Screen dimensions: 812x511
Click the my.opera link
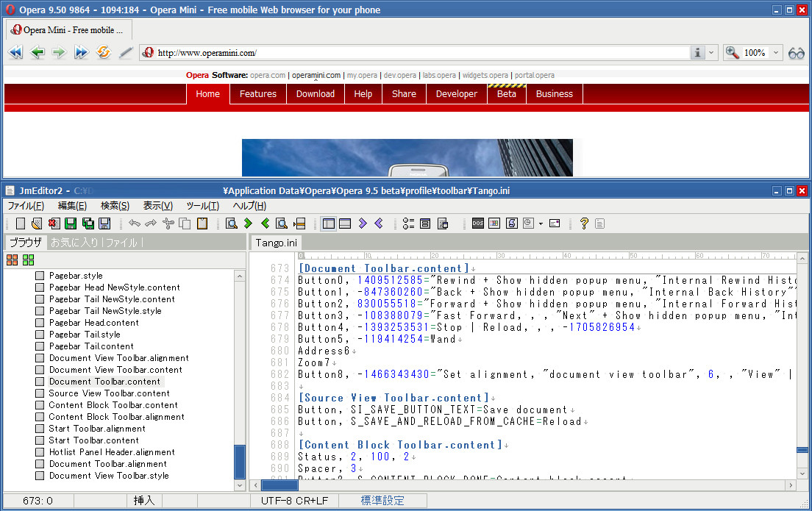coord(362,75)
